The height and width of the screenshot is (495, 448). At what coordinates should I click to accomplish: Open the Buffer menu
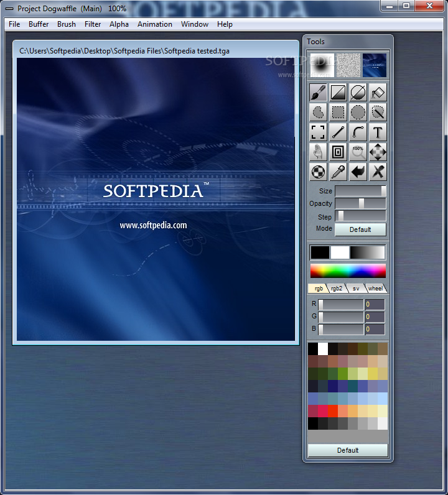39,24
